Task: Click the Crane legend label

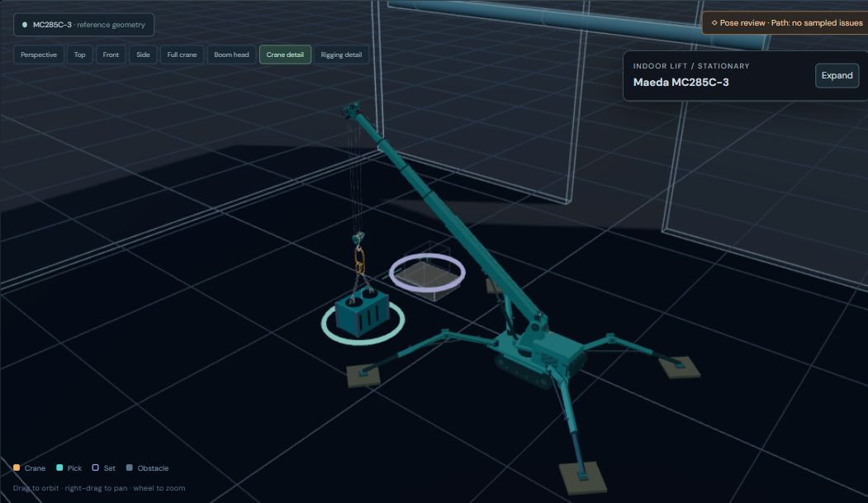Action: (x=35, y=468)
